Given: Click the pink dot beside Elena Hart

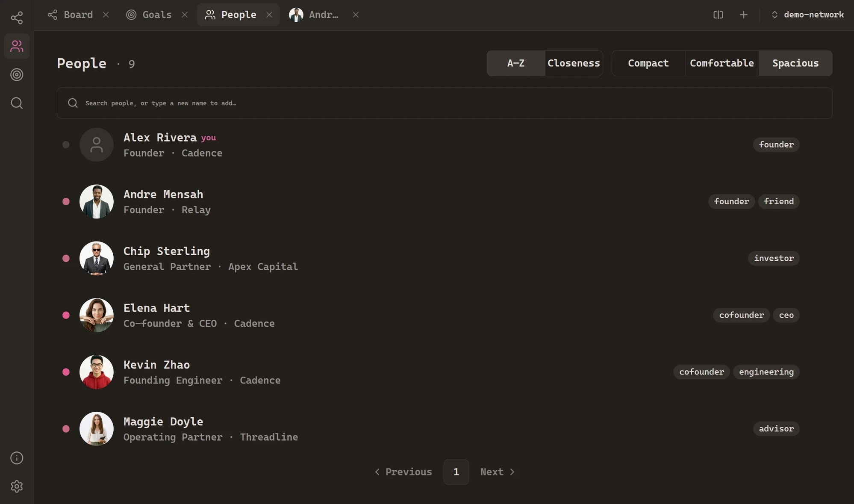Looking at the screenshot, I should [x=66, y=315].
